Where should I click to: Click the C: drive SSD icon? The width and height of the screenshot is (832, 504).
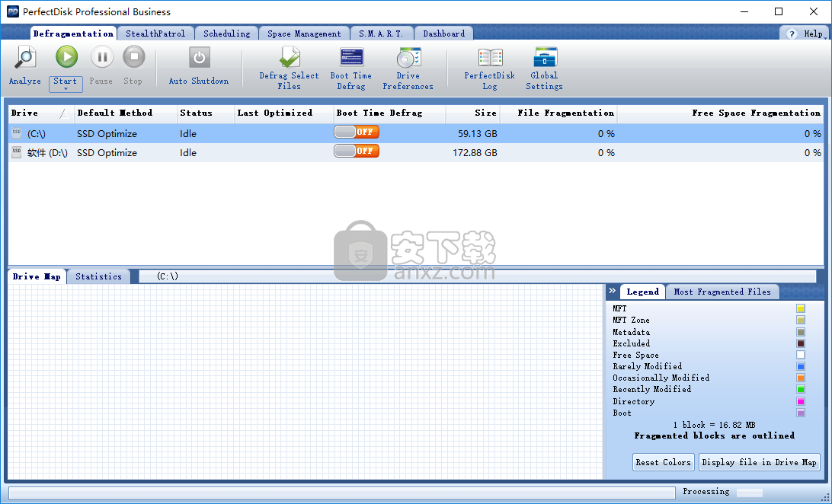pyautogui.click(x=17, y=133)
